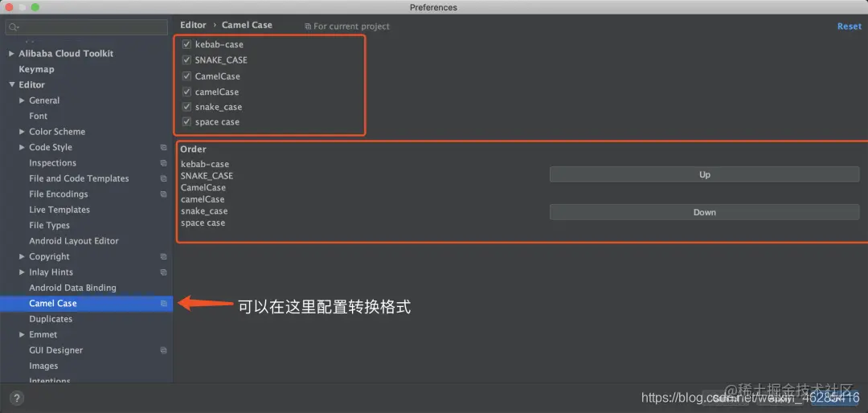The image size is (868, 413).
Task: Expand the Emmet arrow
Action: point(23,334)
